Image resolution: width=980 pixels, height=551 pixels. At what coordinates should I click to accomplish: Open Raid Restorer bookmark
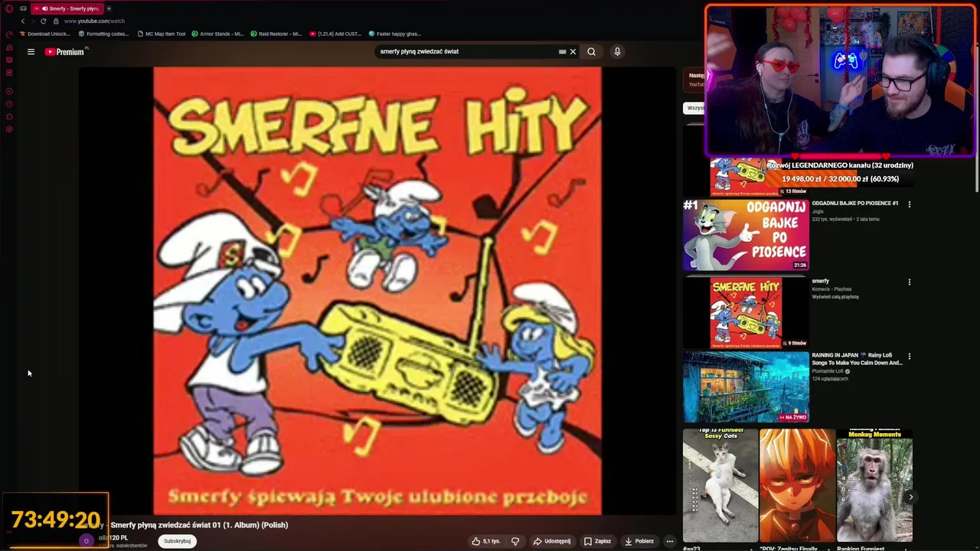coord(276,34)
